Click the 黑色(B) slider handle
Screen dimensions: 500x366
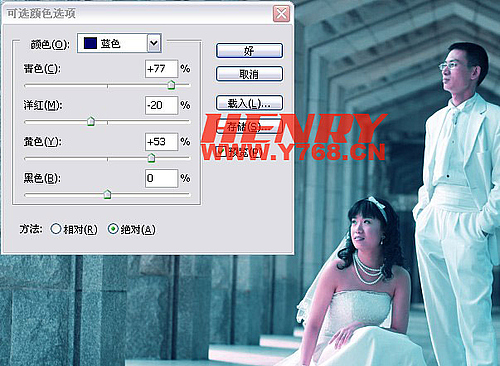coord(107,194)
